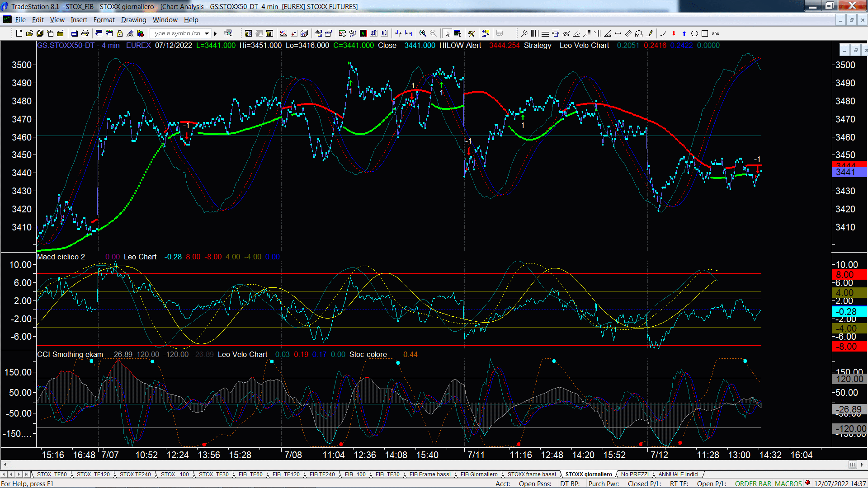This screenshot has height=488, width=868.
Task: Click the padlock icon in the toolbar
Action: 120,33
